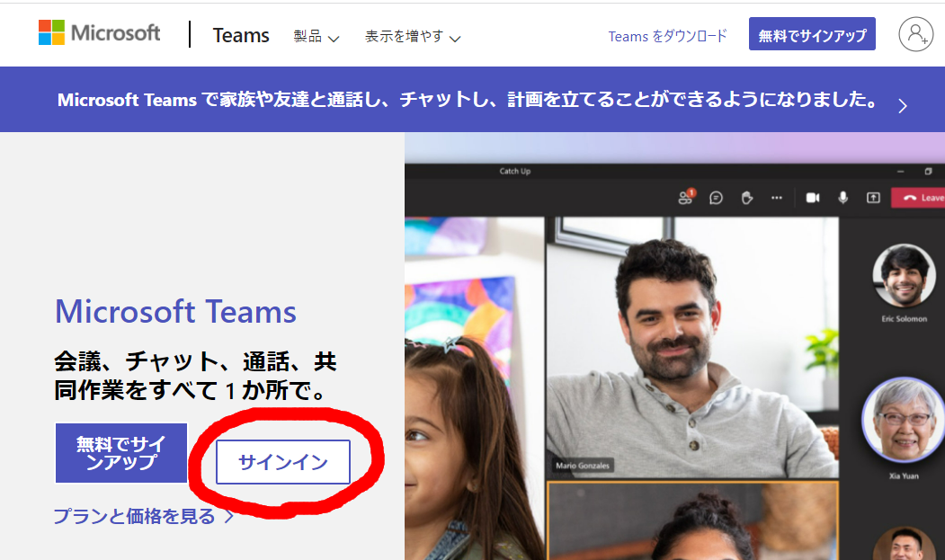The width and height of the screenshot is (945, 560).
Task: Open the Teams product home link
Action: pyautogui.click(x=241, y=36)
